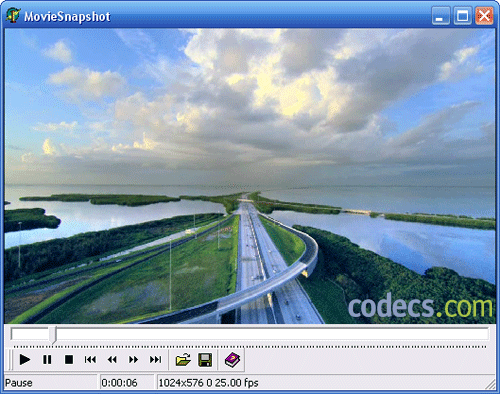The height and width of the screenshot is (394, 500).
Task: Fast forward using the double right arrows icon
Action: pos(134,360)
